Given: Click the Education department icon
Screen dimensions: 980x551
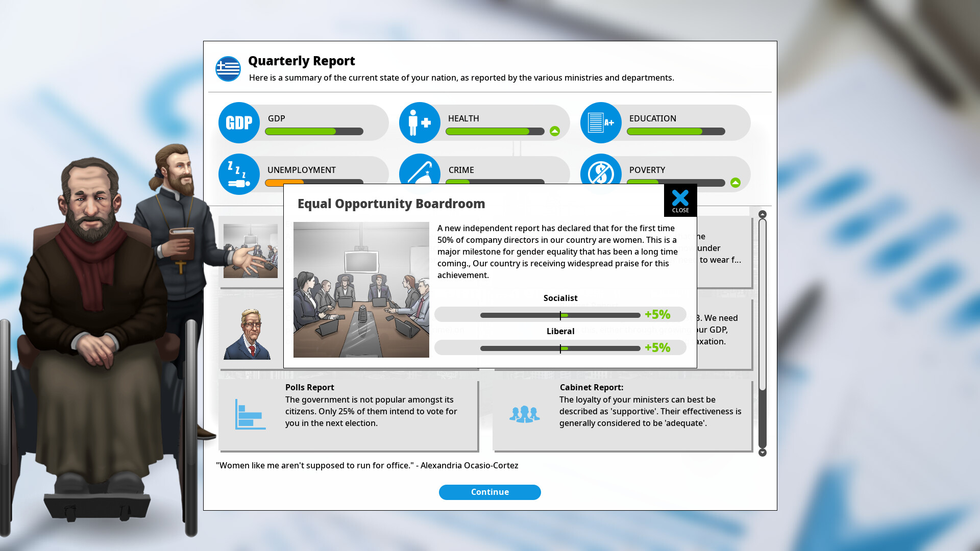Looking at the screenshot, I should [x=601, y=122].
